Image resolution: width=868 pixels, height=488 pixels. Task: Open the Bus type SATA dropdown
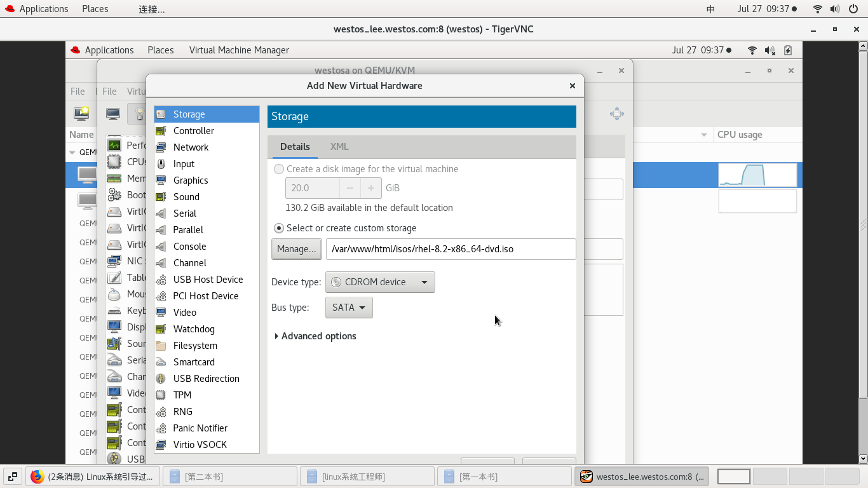(x=349, y=308)
